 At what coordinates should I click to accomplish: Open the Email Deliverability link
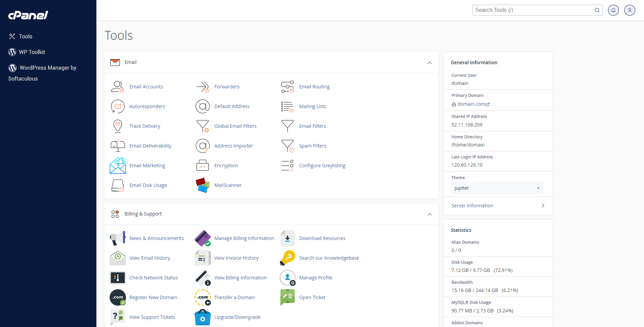pos(150,146)
